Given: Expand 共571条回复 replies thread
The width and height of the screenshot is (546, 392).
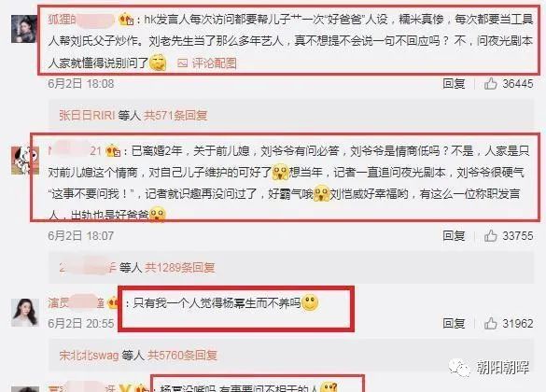Looking at the screenshot, I should pos(175,115).
